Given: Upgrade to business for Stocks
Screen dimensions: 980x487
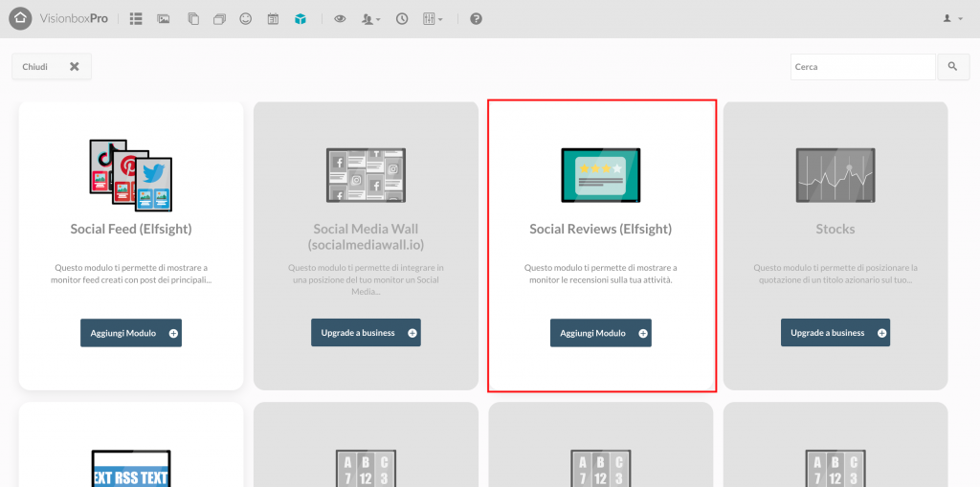Looking at the screenshot, I should [x=835, y=333].
